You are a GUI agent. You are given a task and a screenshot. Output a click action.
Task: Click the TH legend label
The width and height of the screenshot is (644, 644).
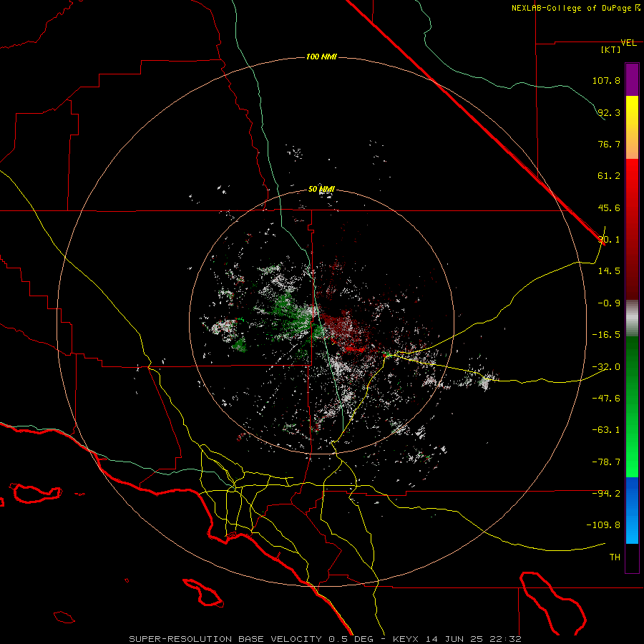pos(615,557)
